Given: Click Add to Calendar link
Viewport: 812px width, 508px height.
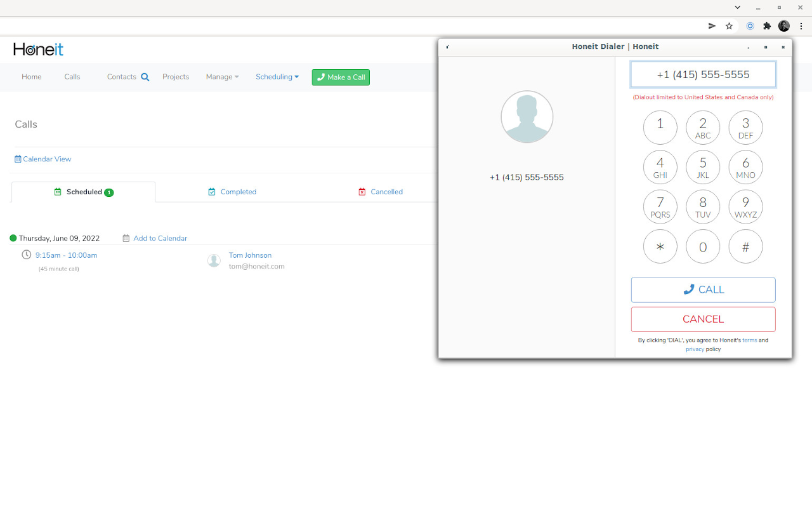Looking at the screenshot, I should click(160, 239).
